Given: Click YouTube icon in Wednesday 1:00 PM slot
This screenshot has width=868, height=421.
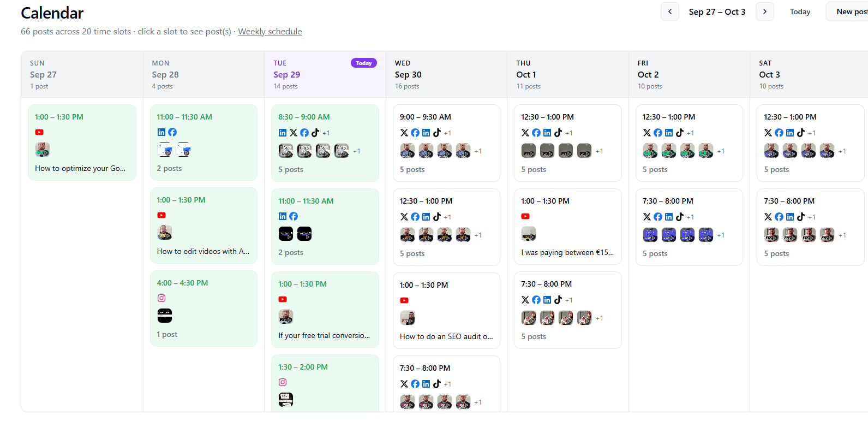Looking at the screenshot, I should (x=404, y=300).
